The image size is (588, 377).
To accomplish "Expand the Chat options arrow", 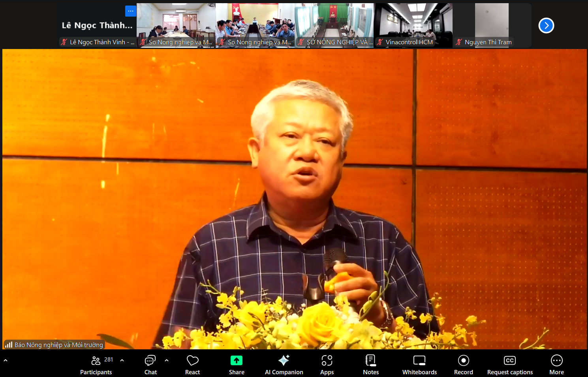I will click(167, 360).
